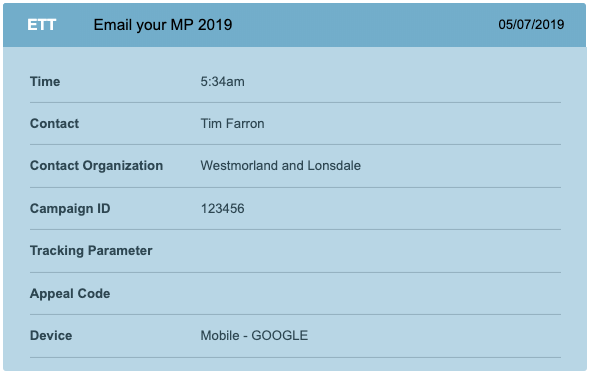
Task: Click the empty Appeal Code value area
Action: coord(380,293)
